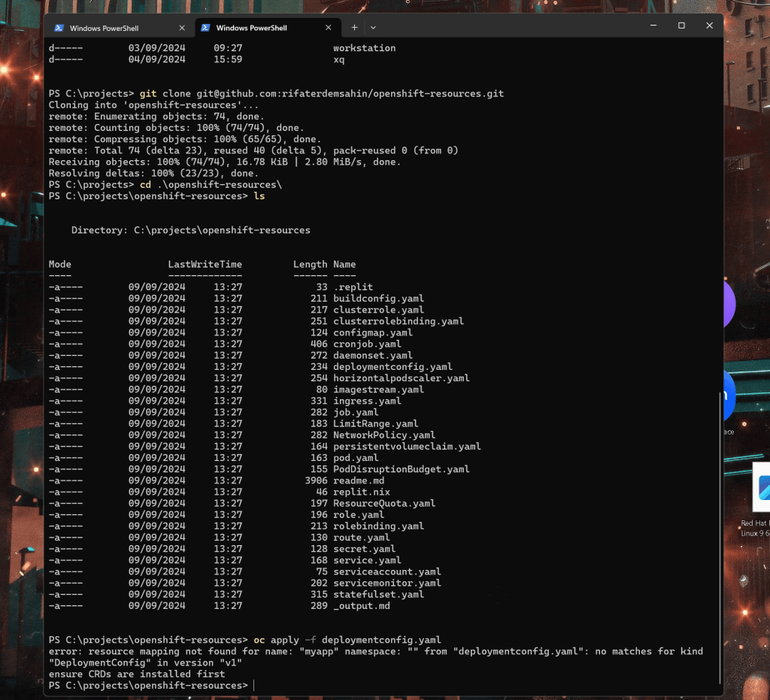770x700 pixels.
Task: Click the Directory: C:\projects\openshift-resources line
Action: (190, 230)
